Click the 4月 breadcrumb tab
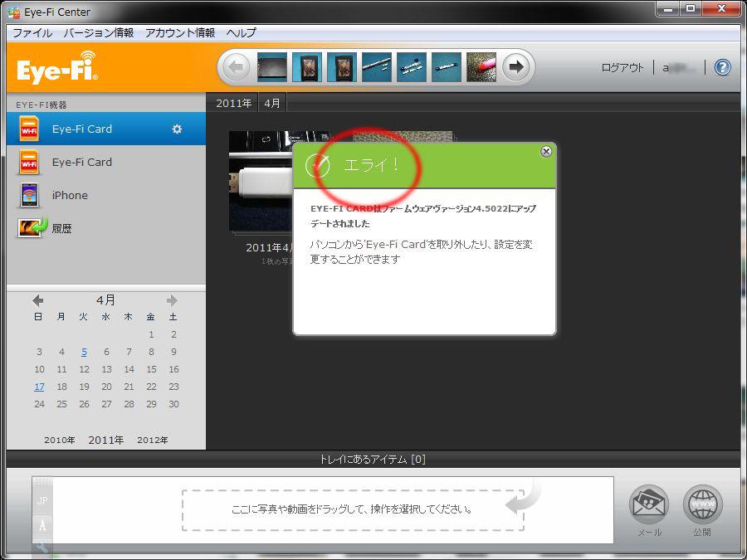This screenshot has height=560, width=747. pos(272,103)
